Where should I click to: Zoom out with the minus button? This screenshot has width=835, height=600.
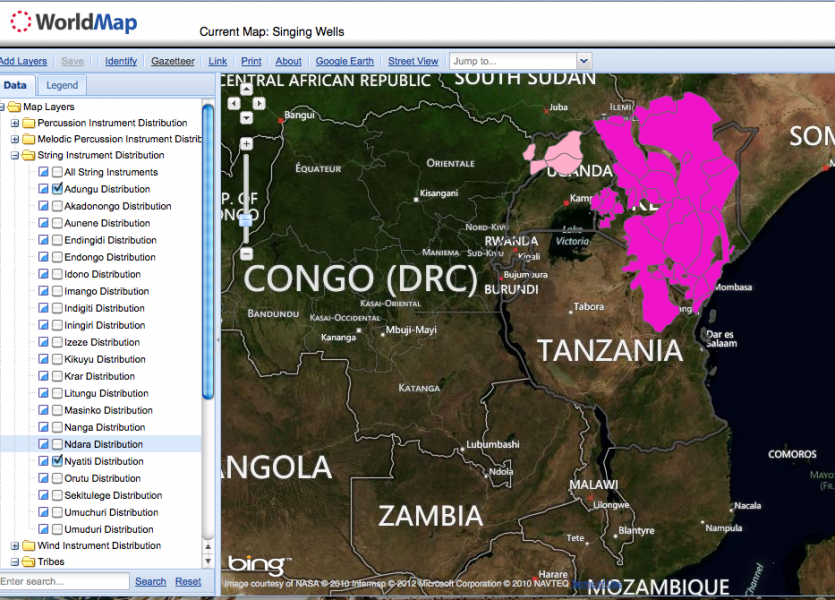coord(246,253)
